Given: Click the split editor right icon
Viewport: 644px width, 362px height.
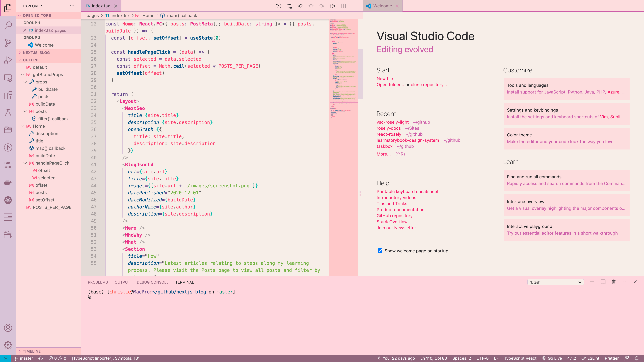Looking at the screenshot, I should [x=343, y=6].
